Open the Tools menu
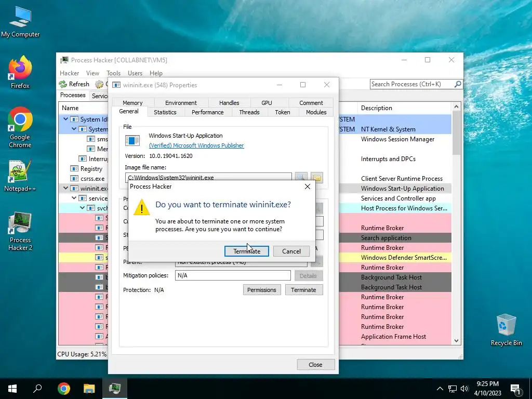Viewport: 532px width, 399px height. tap(113, 73)
